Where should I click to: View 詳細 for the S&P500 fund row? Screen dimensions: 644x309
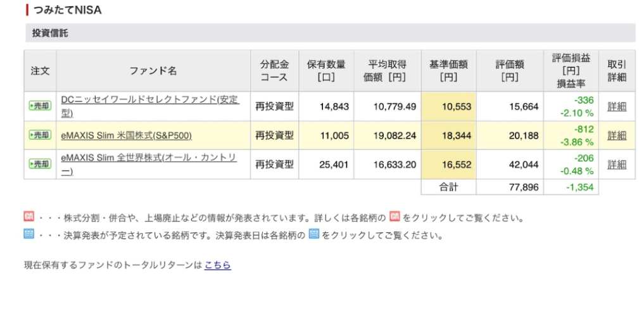point(616,136)
